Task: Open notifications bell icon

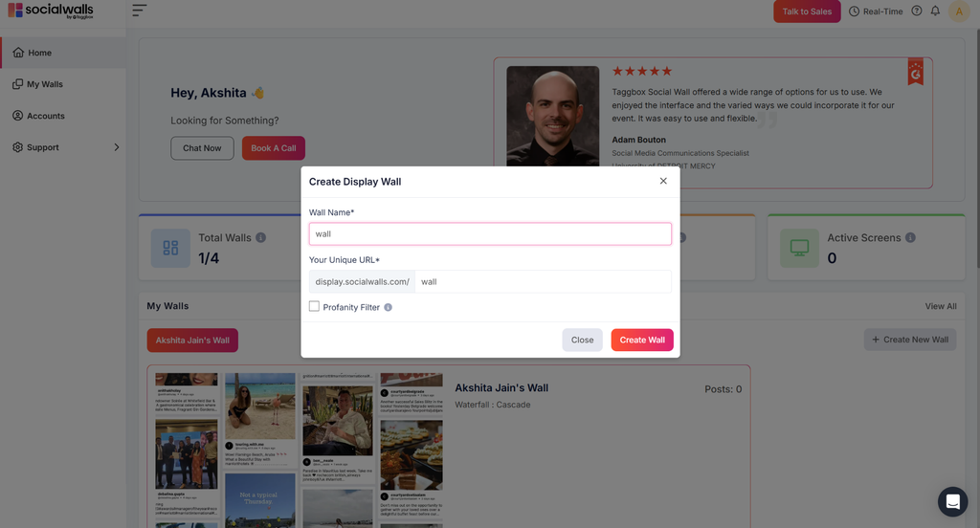Action: [935, 11]
